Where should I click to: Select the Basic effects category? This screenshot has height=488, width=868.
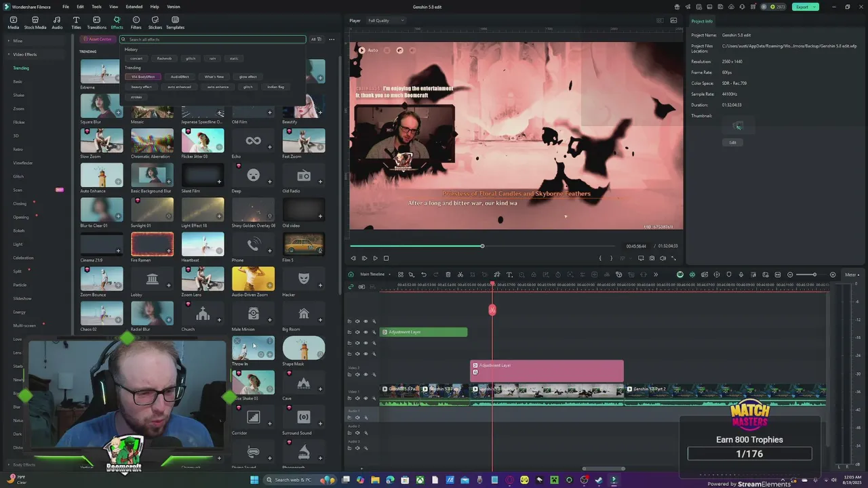point(18,81)
